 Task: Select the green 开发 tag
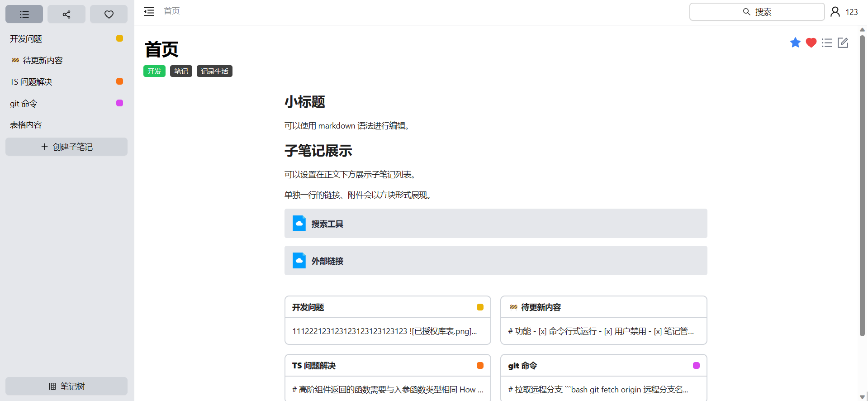point(154,71)
